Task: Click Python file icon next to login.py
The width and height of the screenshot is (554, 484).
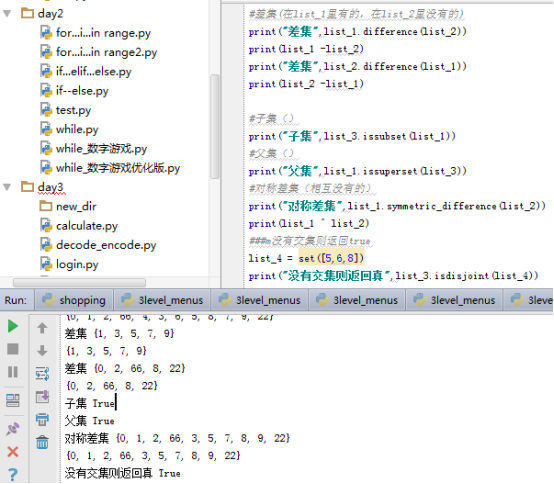Action: pyautogui.click(x=46, y=264)
